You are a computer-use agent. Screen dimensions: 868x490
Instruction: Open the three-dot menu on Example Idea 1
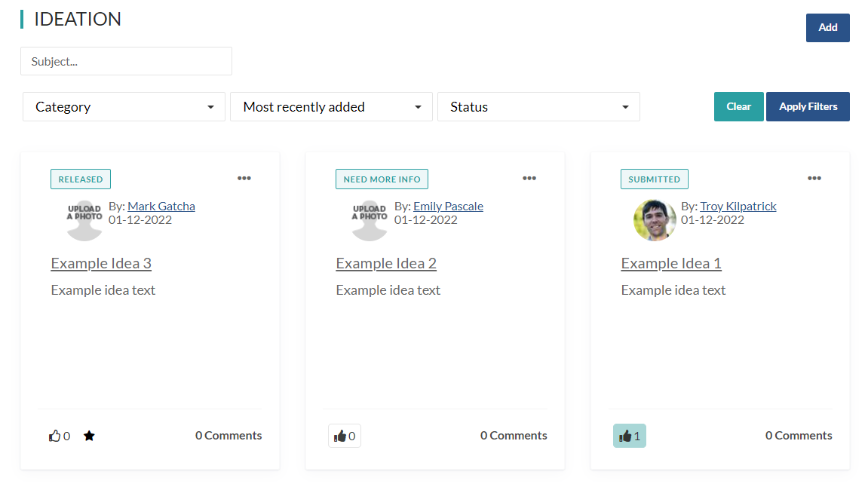(814, 178)
